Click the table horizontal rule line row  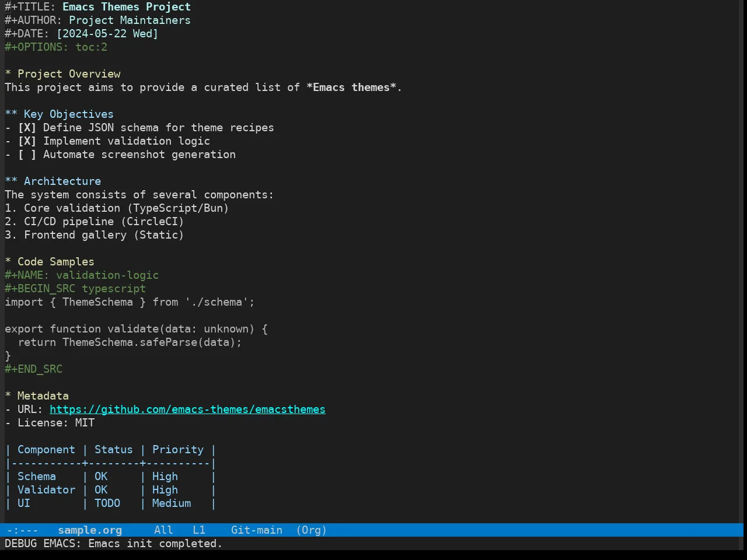(111, 463)
